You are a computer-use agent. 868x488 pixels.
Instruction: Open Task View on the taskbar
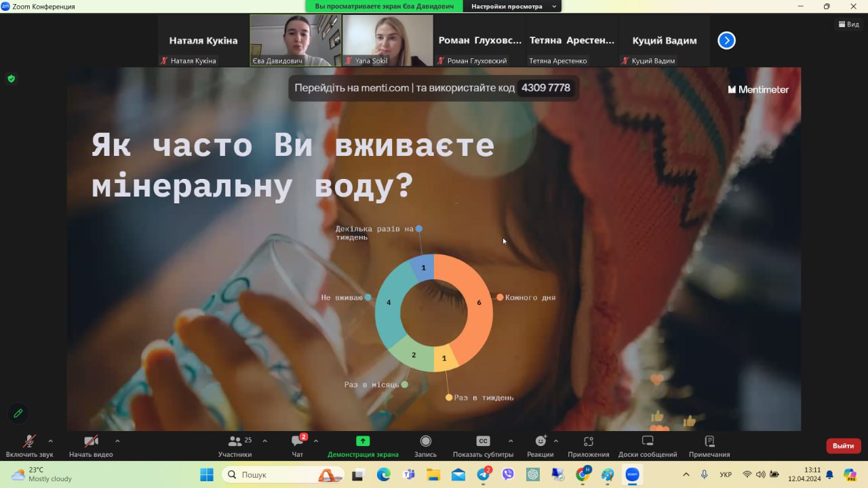[357, 474]
